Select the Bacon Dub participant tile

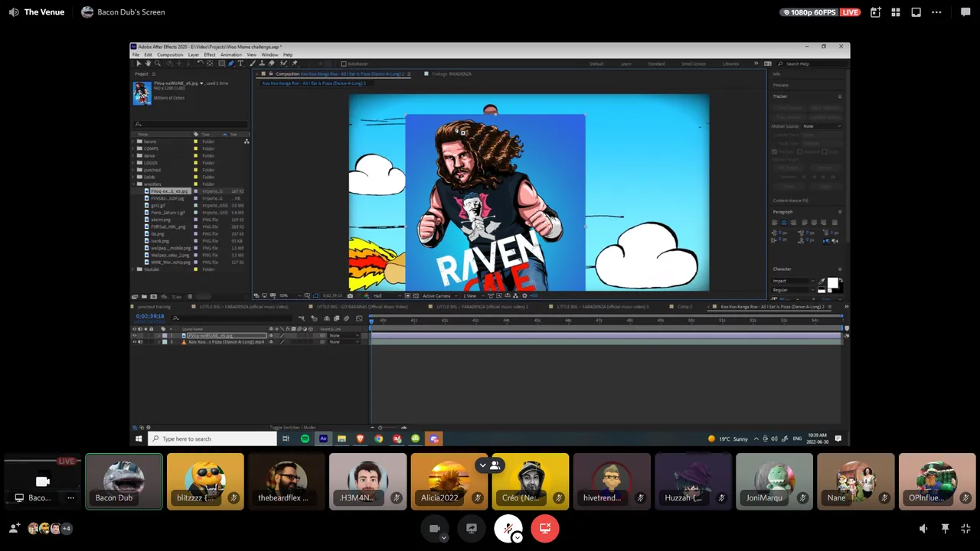click(x=124, y=481)
